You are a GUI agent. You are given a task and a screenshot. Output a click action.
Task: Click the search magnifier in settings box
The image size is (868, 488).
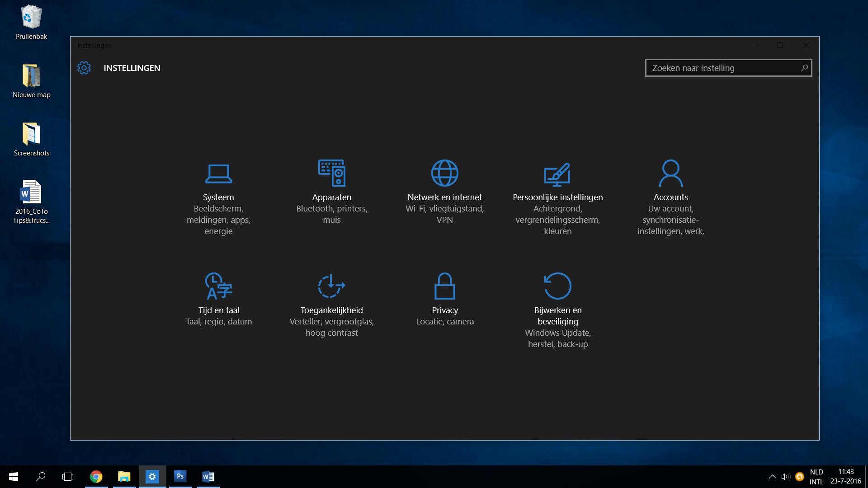click(804, 68)
